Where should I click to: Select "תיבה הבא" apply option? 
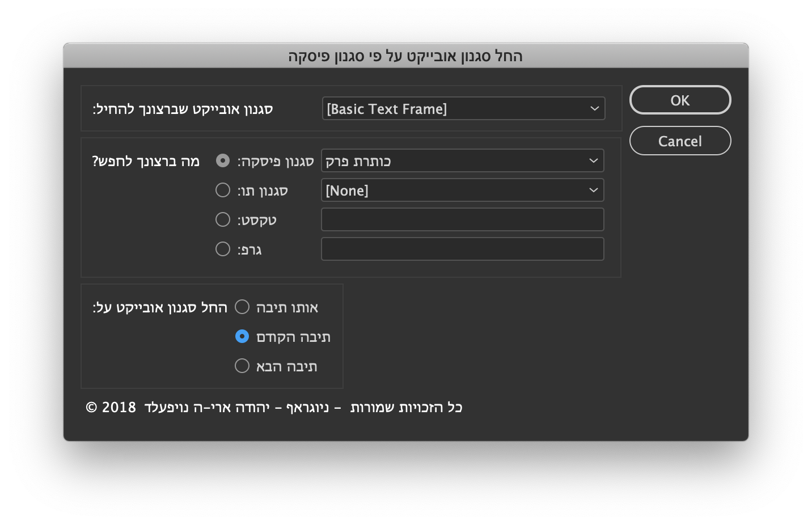pyautogui.click(x=242, y=366)
